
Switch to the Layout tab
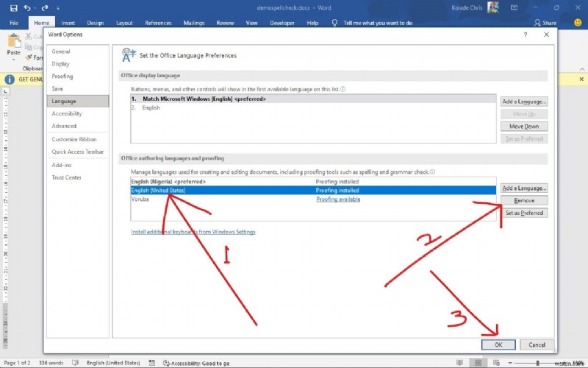click(x=124, y=23)
